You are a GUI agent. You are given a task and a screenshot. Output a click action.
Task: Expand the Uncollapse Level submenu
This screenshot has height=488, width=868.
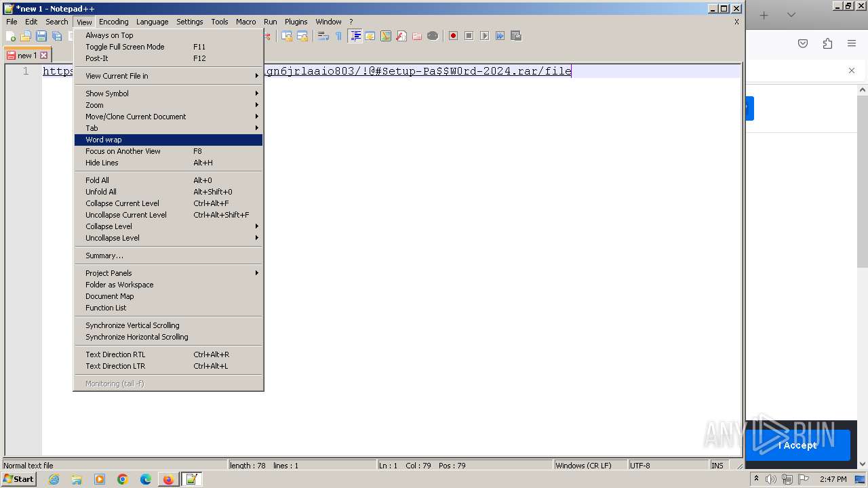pos(168,238)
